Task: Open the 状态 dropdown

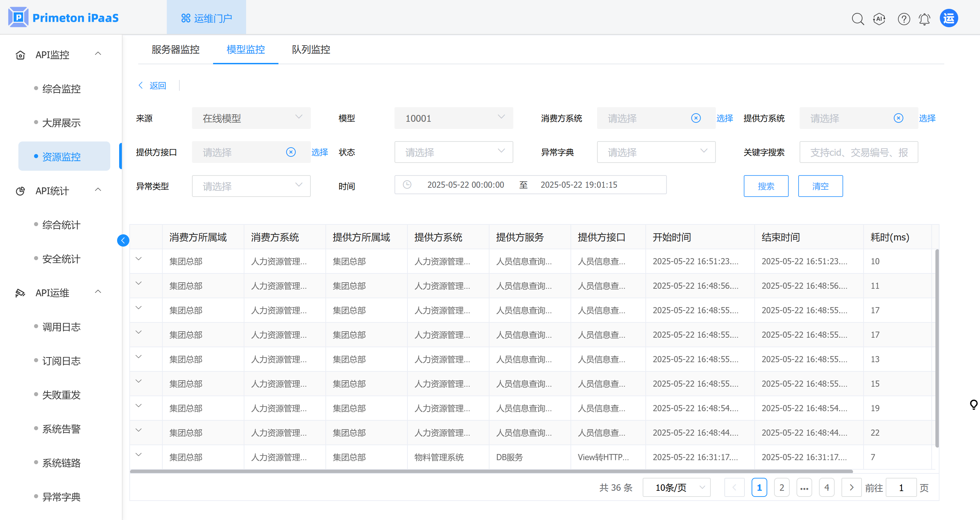Action: (453, 152)
